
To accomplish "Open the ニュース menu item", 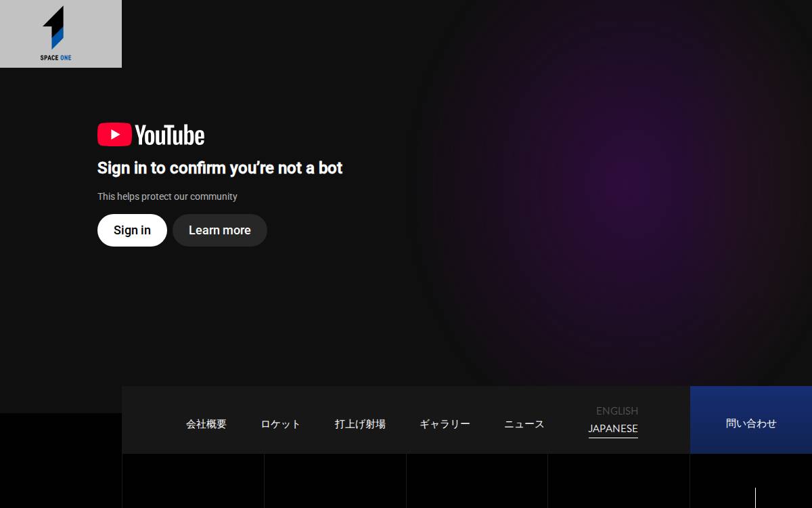I will [x=524, y=424].
